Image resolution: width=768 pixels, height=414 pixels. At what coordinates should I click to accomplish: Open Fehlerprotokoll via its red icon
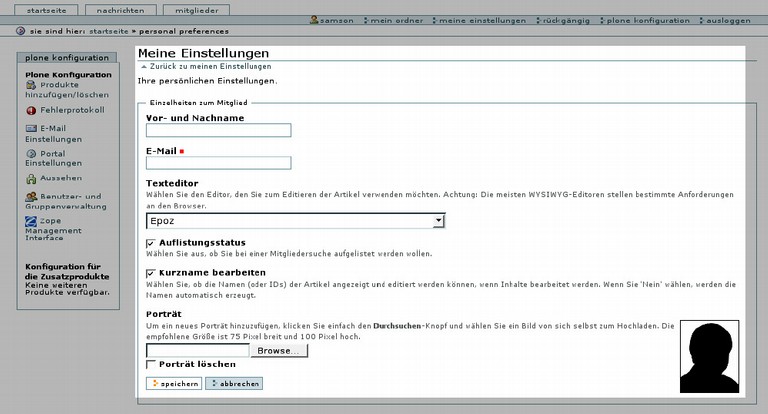pyautogui.click(x=32, y=110)
